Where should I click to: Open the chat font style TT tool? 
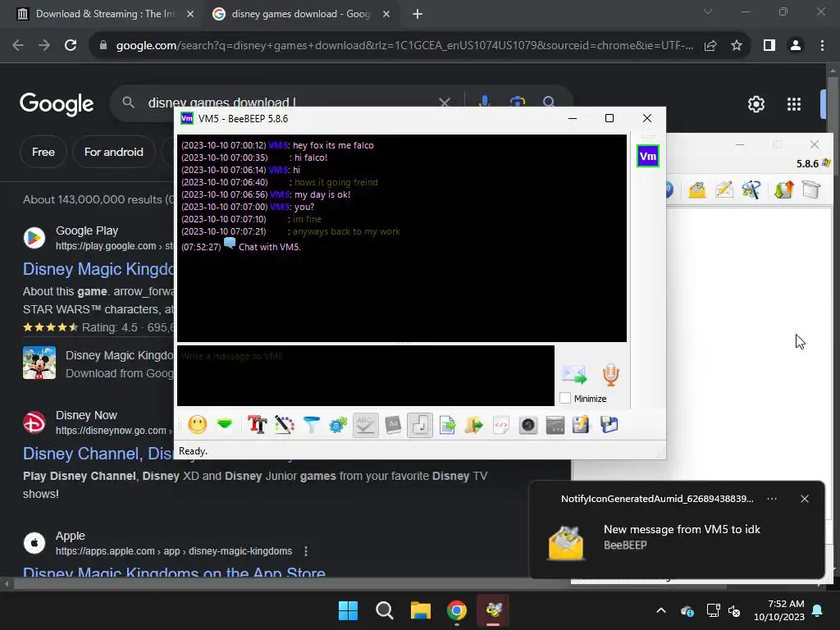[x=257, y=426]
